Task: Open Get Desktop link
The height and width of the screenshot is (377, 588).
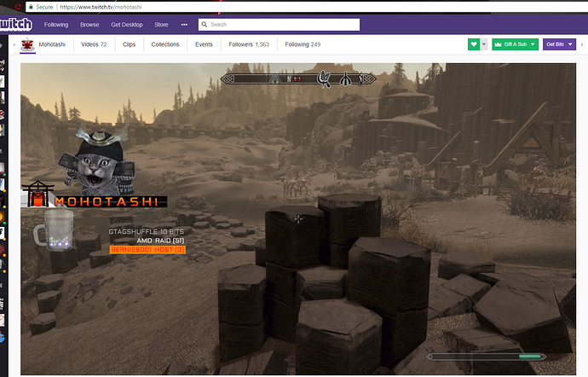Action: 127,25
